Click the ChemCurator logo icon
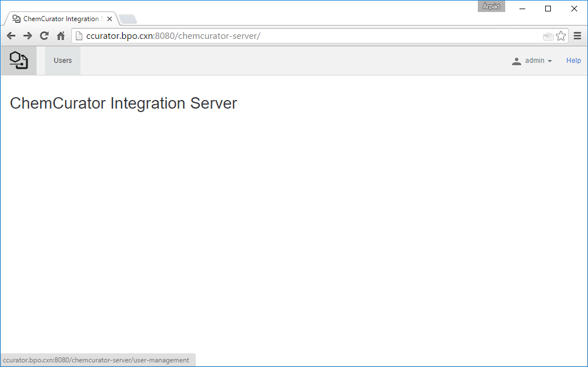The width and height of the screenshot is (588, 367). pos(19,61)
